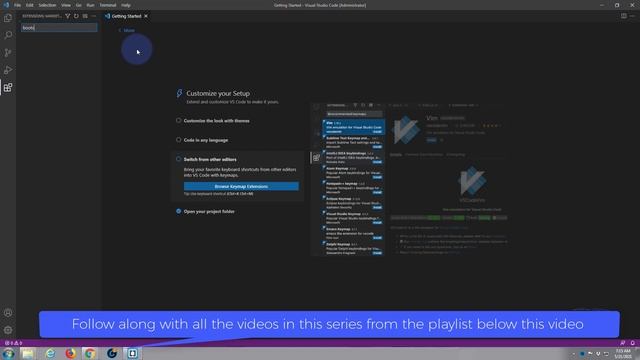Click the feedback icon in status bar
This screenshot has height=360, width=640.
[623, 343]
